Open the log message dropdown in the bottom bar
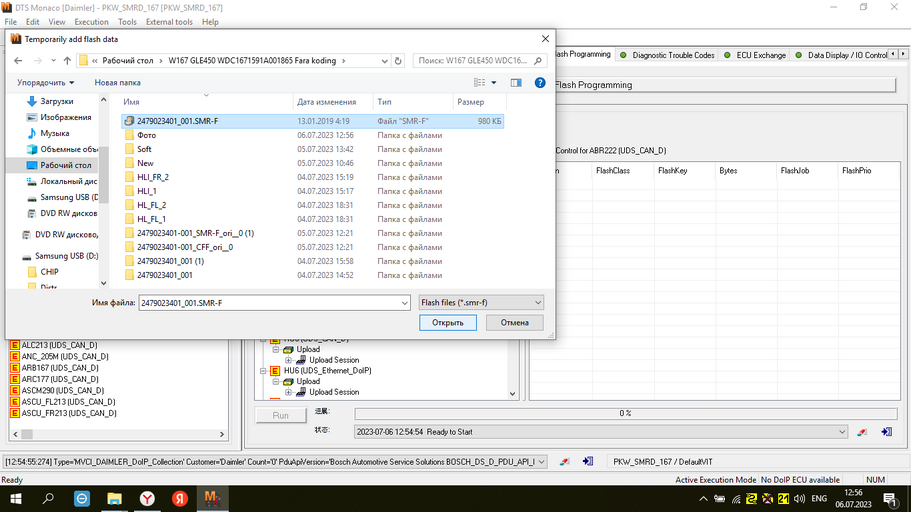This screenshot has width=911, height=512. [x=541, y=462]
